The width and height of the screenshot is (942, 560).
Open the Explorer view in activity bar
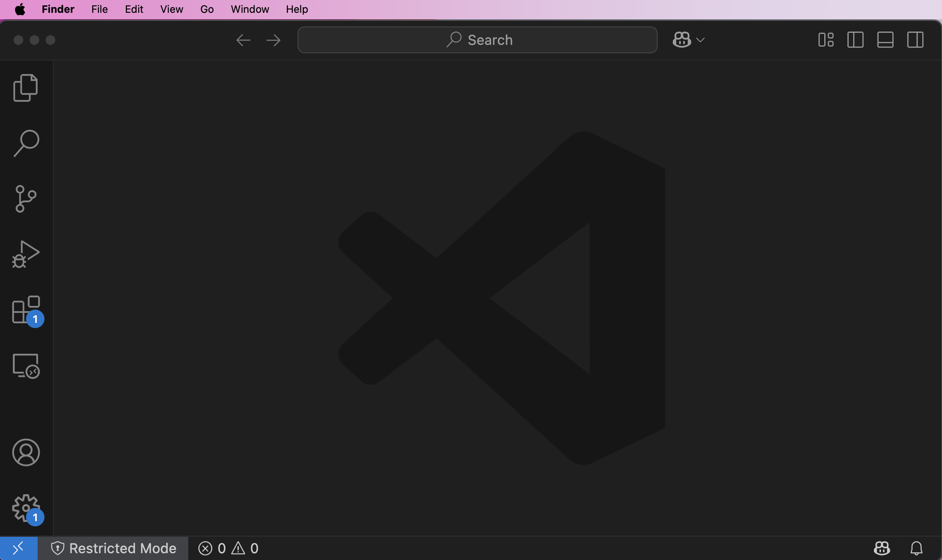[x=26, y=88]
